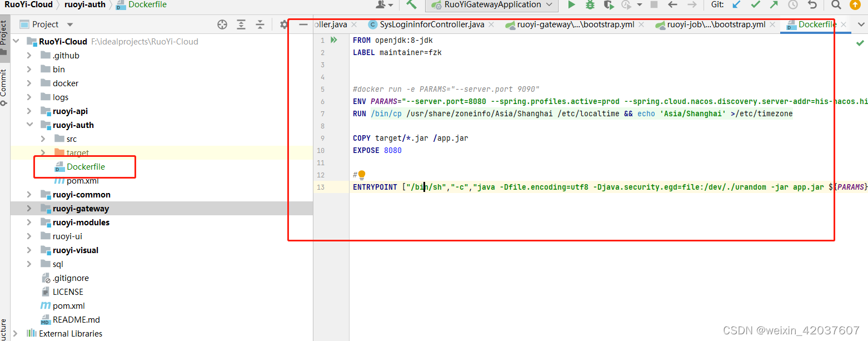Select Dockerfile in the project tree

tap(86, 167)
